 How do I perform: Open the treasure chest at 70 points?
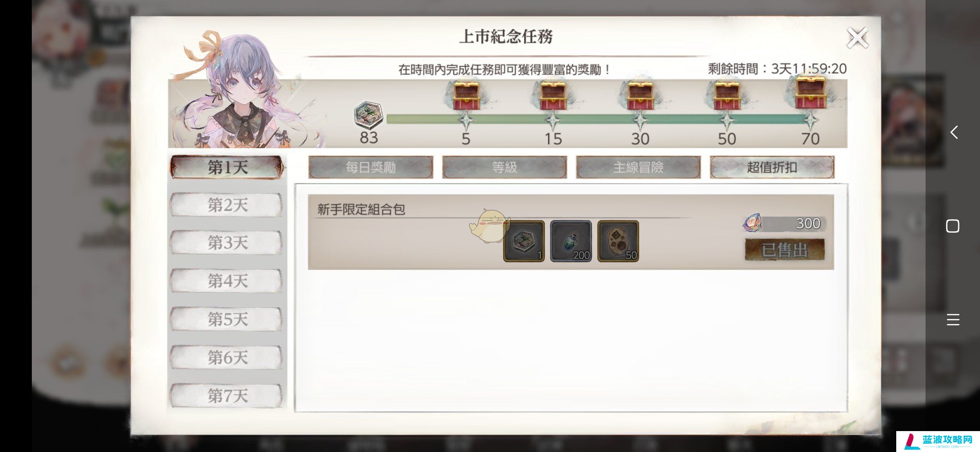click(810, 92)
